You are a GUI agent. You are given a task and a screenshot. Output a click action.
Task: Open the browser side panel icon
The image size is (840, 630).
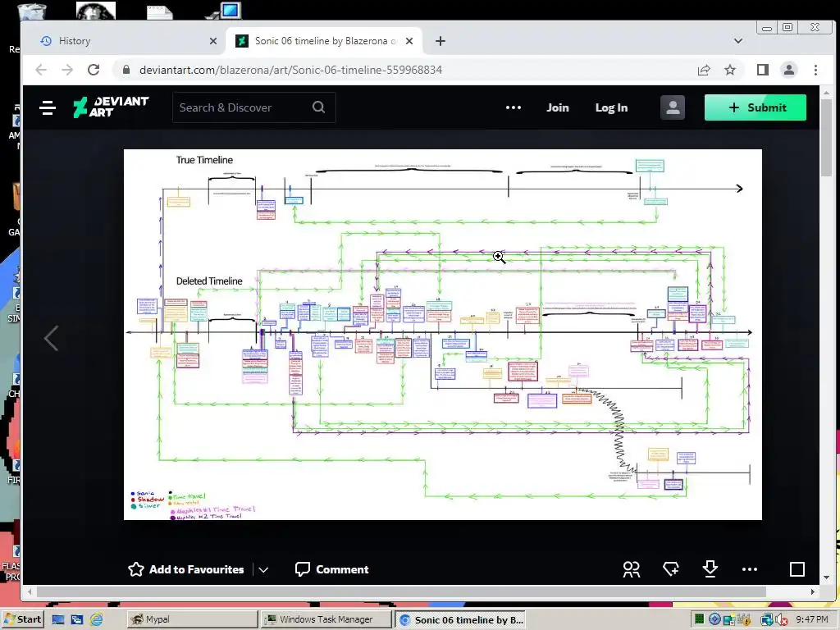[762, 70]
